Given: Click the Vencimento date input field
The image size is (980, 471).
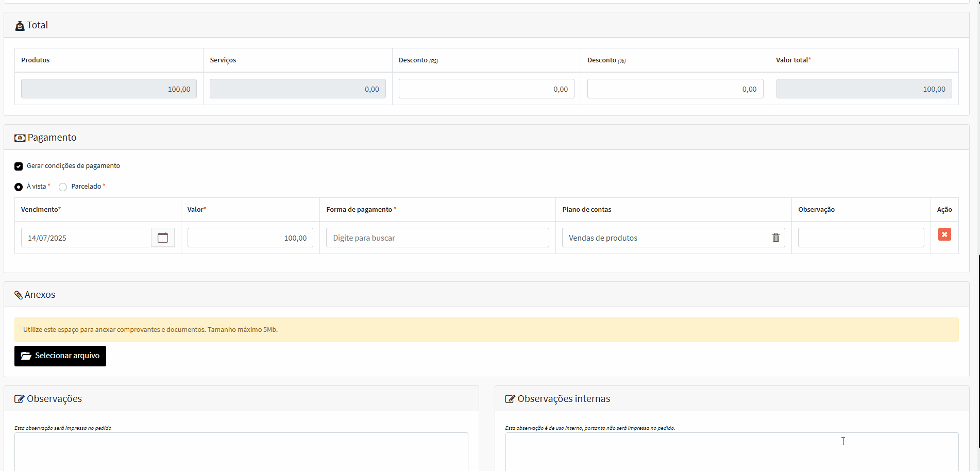Looking at the screenshot, I should (x=86, y=238).
